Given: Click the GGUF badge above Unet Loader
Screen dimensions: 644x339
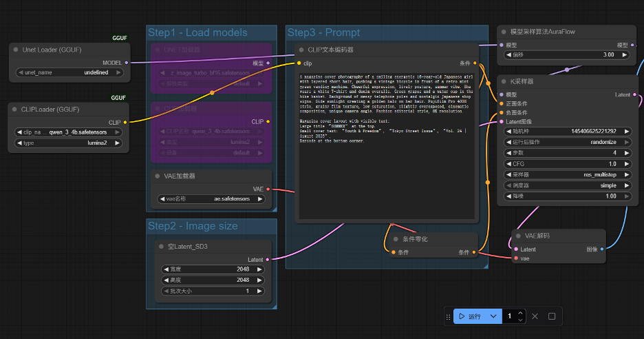Looking at the screenshot, I should 118,38.
